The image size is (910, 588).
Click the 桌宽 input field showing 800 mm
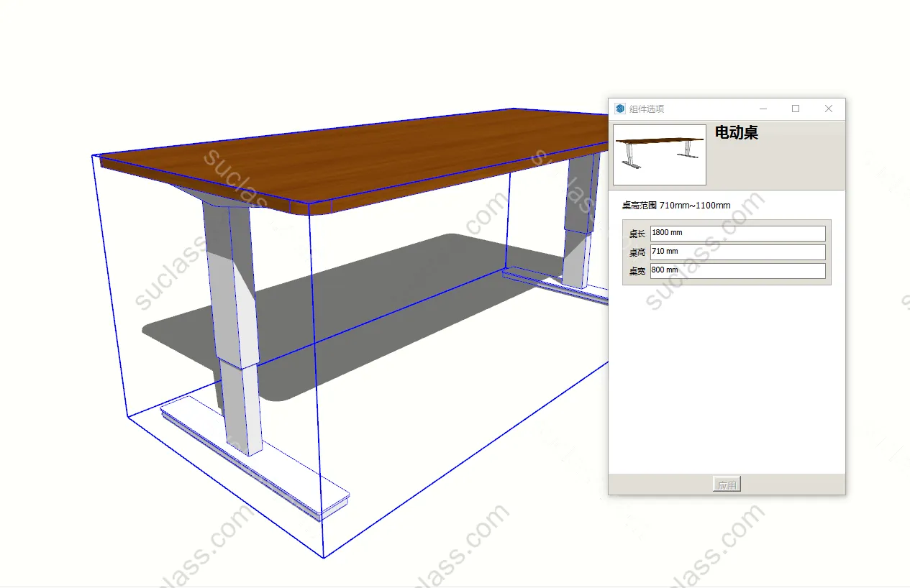click(x=737, y=270)
